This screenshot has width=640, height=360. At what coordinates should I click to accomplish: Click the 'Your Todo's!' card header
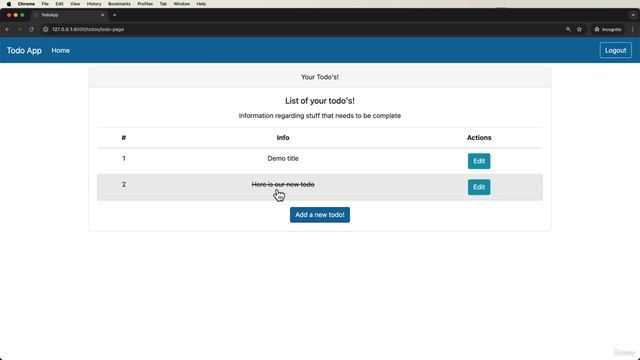click(x=320, y=77)
